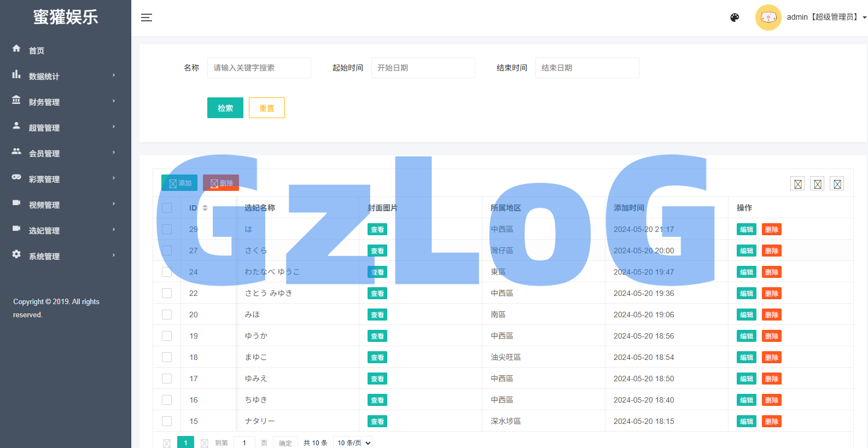Click the 检索 search button
868x448 pixels.
coord(225,108)
